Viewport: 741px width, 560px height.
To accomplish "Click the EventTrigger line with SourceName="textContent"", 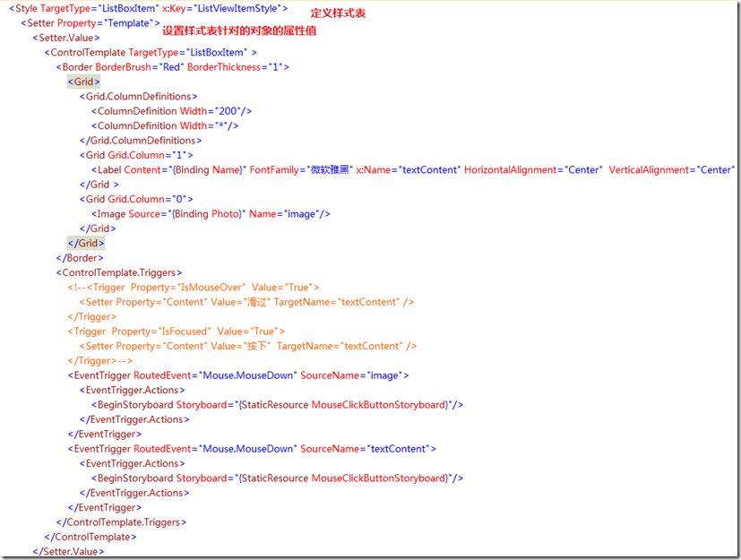I will [x=252, y=449].
